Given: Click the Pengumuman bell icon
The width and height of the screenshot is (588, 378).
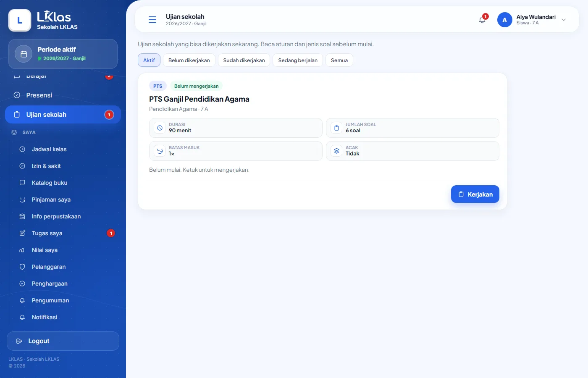Looking at the screenshot, I should pyautogui.click(x=22, y=300).
